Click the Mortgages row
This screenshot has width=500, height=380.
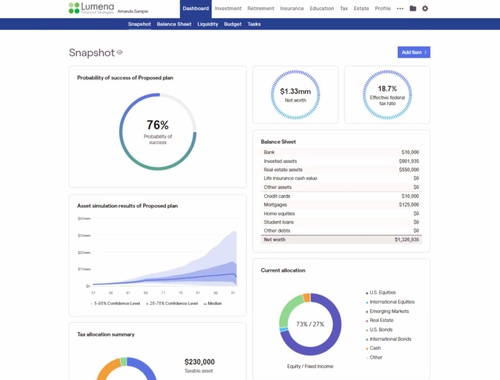(341, 205)
